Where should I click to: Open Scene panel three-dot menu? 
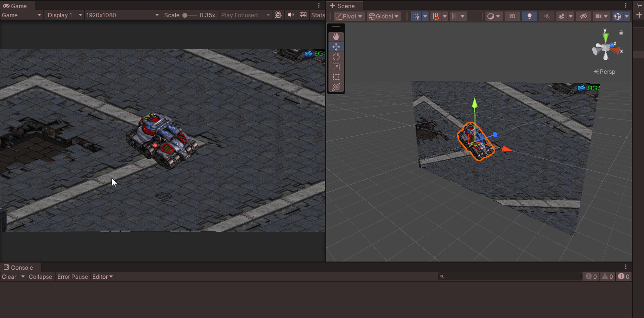pos(626,6)
